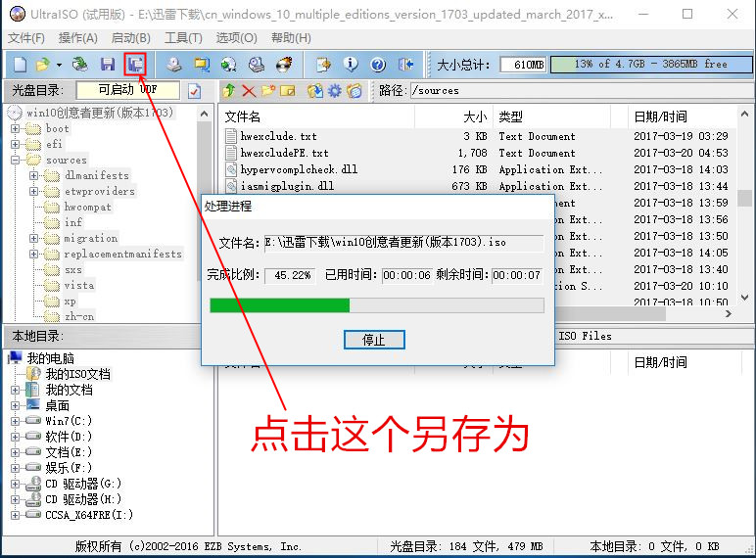Select the hypervcomplcheck.dll file row
756x558 pixels.
[x=476, y=169]
